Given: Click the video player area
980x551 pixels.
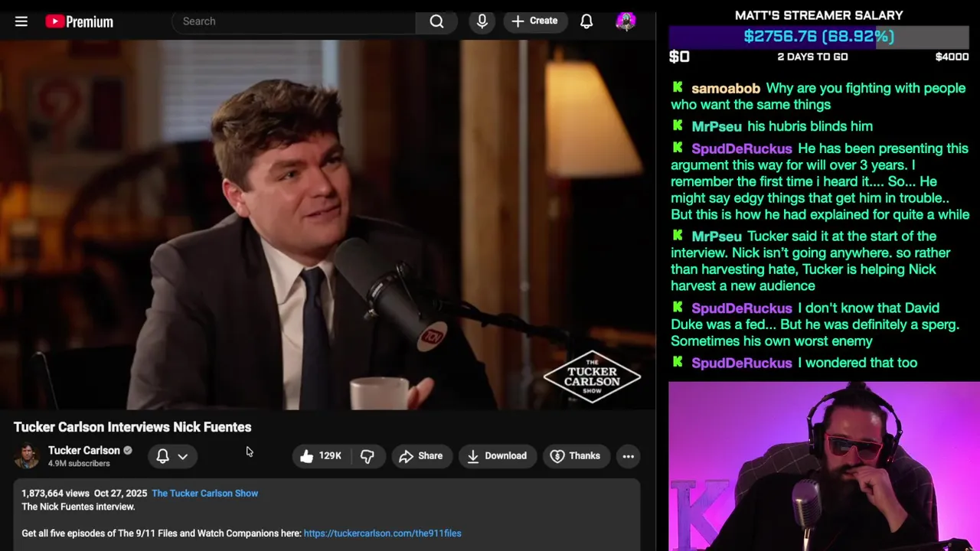Looking at the screenshot, I should (328, 224).
